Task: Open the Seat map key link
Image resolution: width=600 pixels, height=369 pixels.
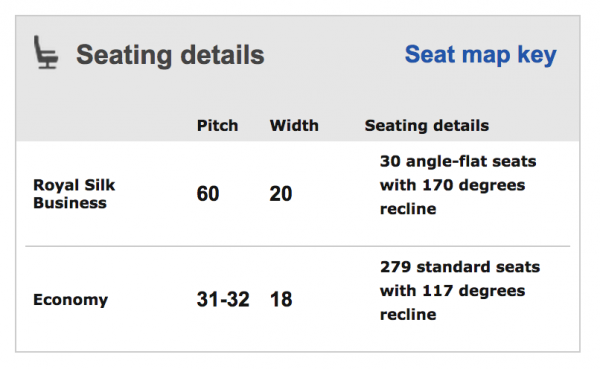Action: click(481, 55)
